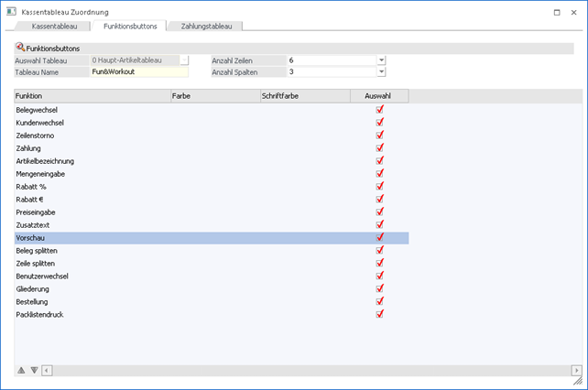Click the move-up triangle icon at bottom
Screen dimensions: 588x390
tap(21, 370)
